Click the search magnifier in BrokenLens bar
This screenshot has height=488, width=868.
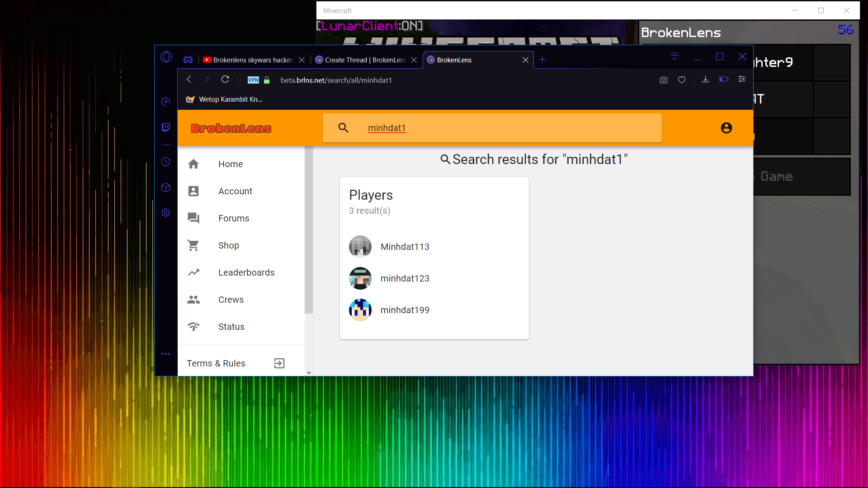click(344, 128)
